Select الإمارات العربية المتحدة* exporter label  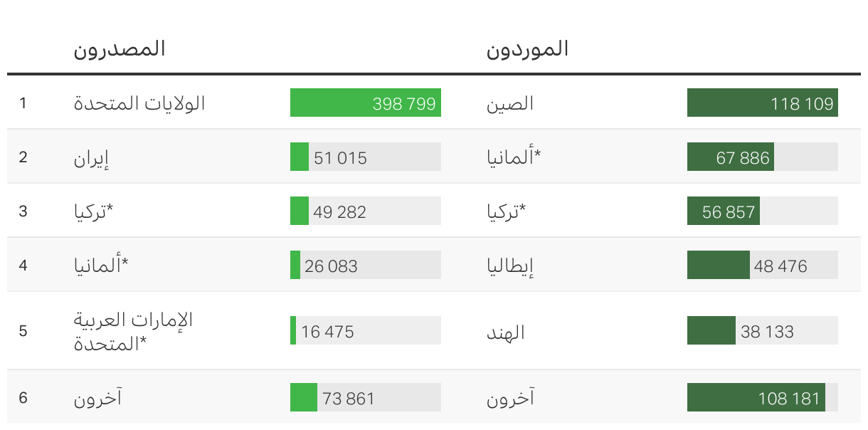click(x=134, y=332)
